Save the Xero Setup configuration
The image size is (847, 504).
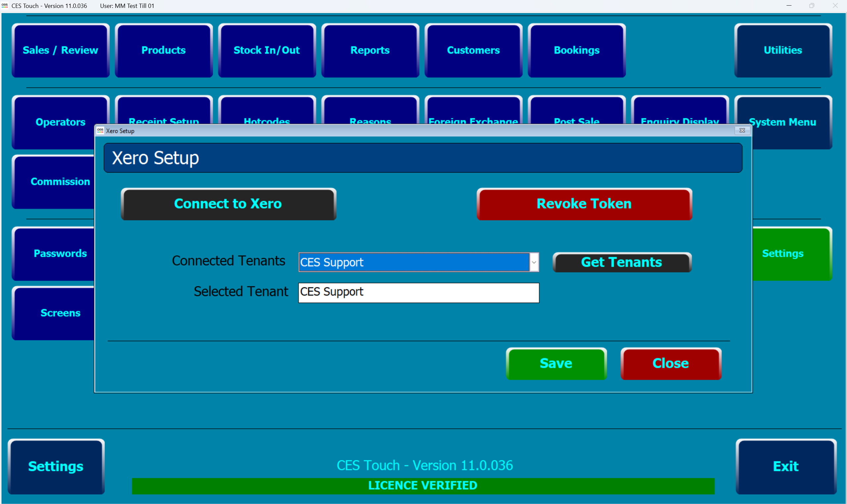point(556,363)
